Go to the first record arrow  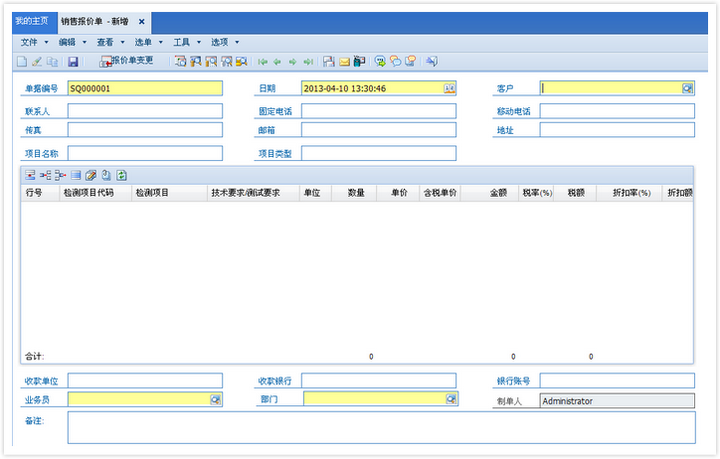coord(263,62)
